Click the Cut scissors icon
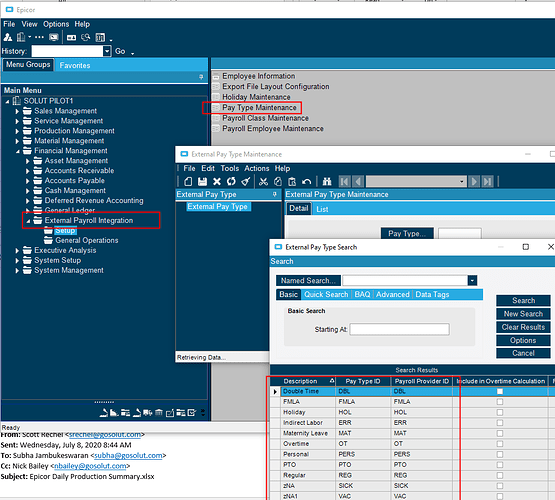Image resolution: width=555 pixels, height=500 pixels. click(263, 182)
